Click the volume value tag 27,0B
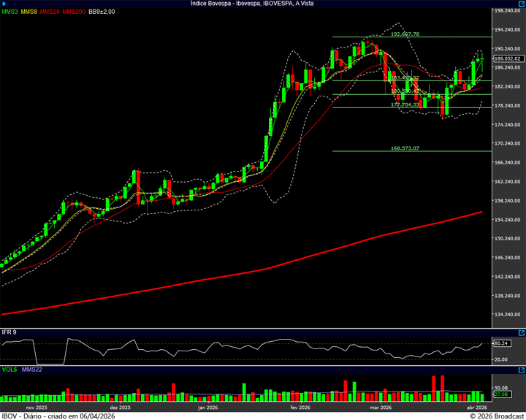The width and height of the screenshot is (526, 420). click(501, 394)
